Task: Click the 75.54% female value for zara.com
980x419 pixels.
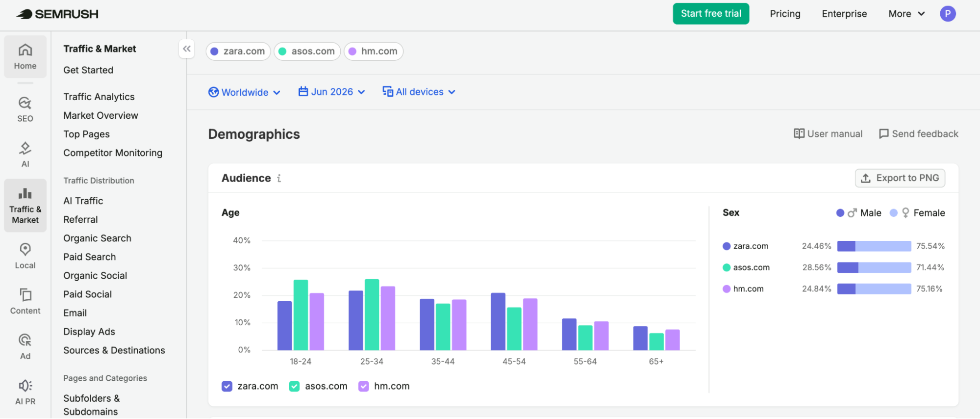Action: pos(930,246)
